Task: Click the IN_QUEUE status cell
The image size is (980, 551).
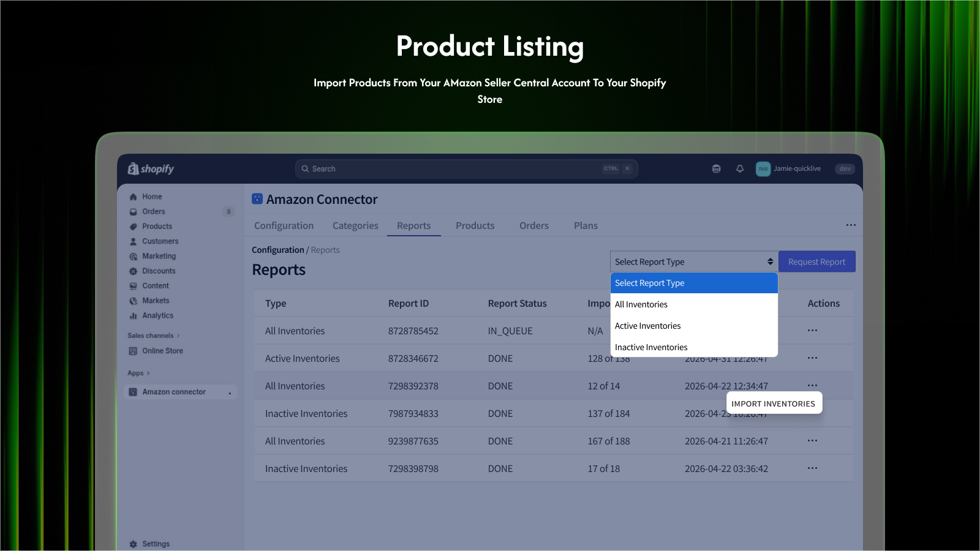Action: pos(510,331)
